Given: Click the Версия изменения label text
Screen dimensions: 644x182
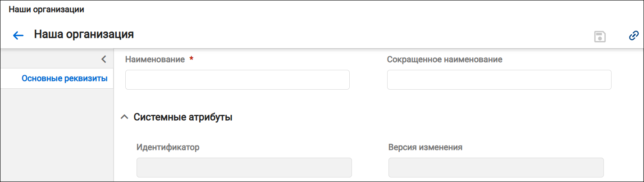Looking at the screenshot, I should 425,147.
